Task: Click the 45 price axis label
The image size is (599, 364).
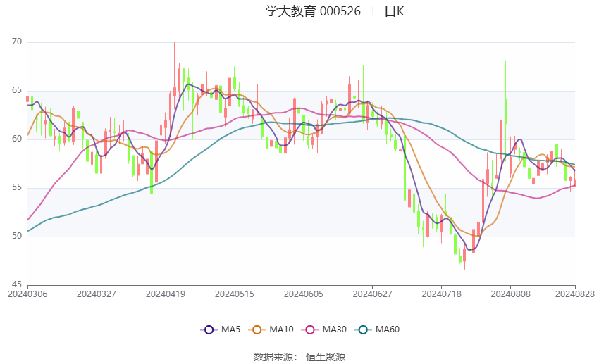Action: [x=17, y=284]
